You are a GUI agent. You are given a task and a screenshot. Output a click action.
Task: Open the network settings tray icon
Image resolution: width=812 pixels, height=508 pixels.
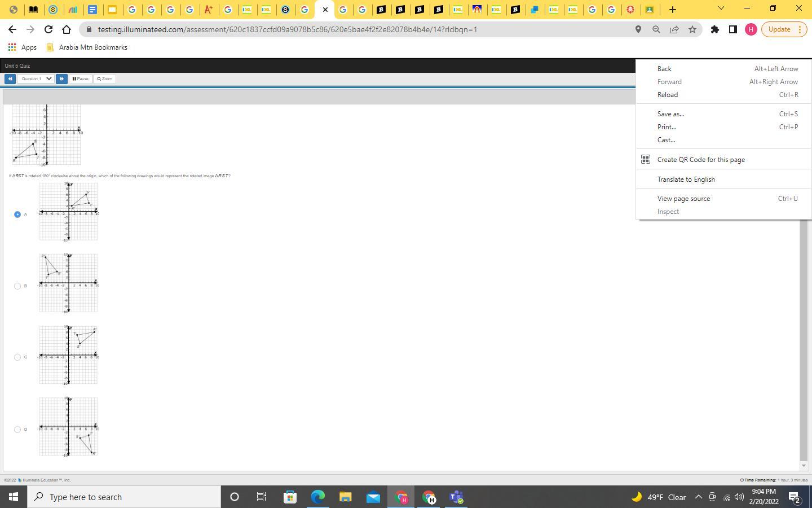click(726, 497)
